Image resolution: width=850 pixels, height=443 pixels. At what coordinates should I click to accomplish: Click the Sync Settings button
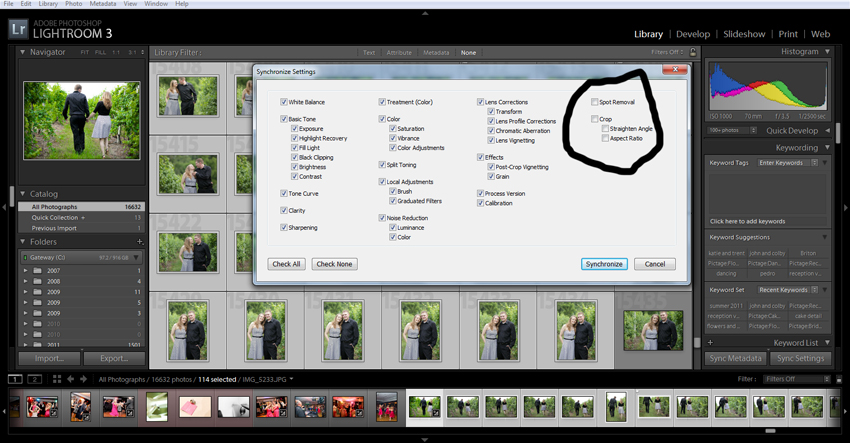tap(800, 358)
